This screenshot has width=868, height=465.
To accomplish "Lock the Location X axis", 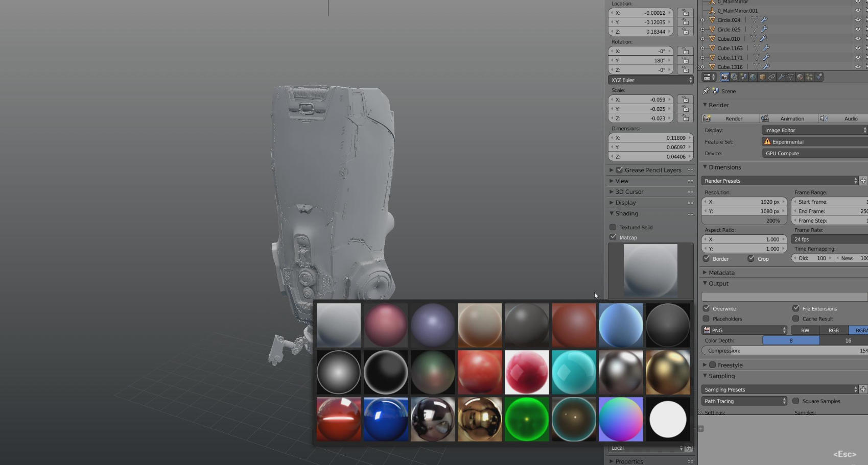I will (x=685, y=13).
